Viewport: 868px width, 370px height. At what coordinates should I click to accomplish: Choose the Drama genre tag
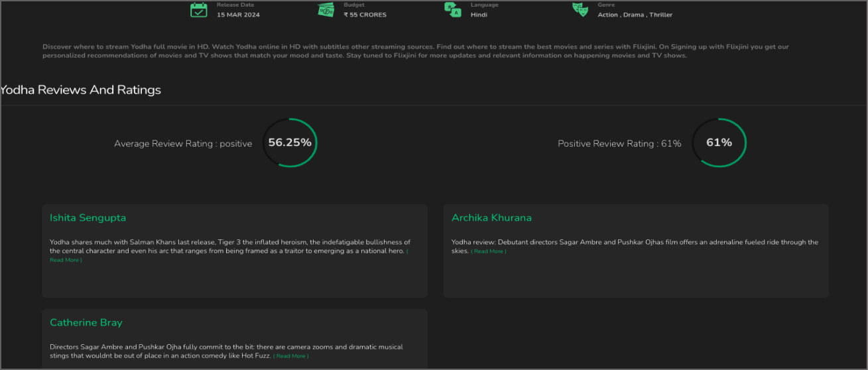(x=633, y=15)
